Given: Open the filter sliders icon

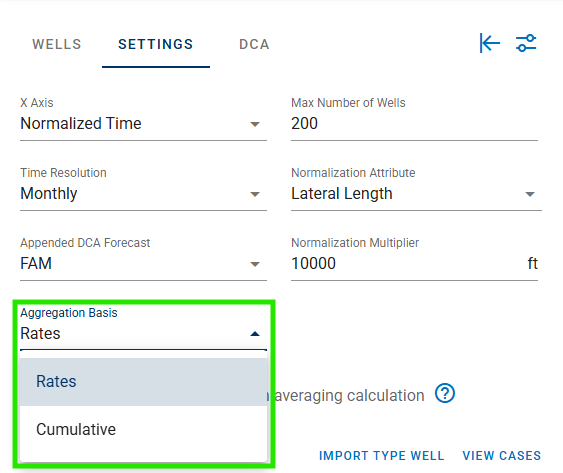Looking at the screenshot, I should 526,43.
